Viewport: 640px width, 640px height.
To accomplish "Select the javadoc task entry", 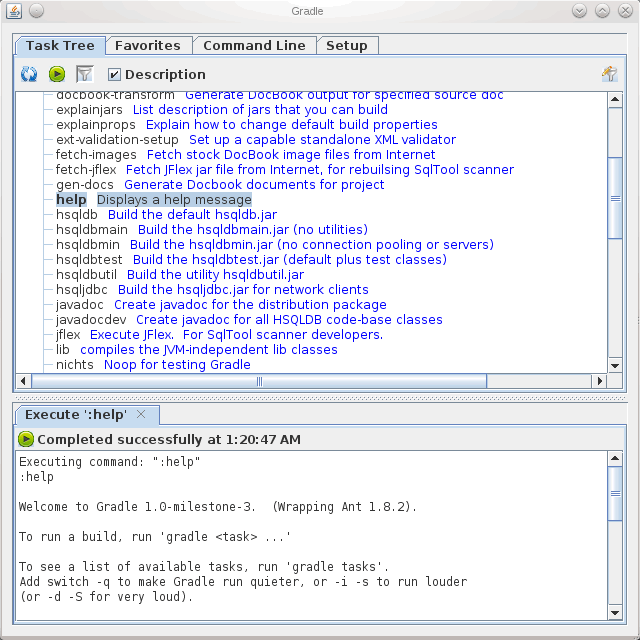I will click(80, 305).
